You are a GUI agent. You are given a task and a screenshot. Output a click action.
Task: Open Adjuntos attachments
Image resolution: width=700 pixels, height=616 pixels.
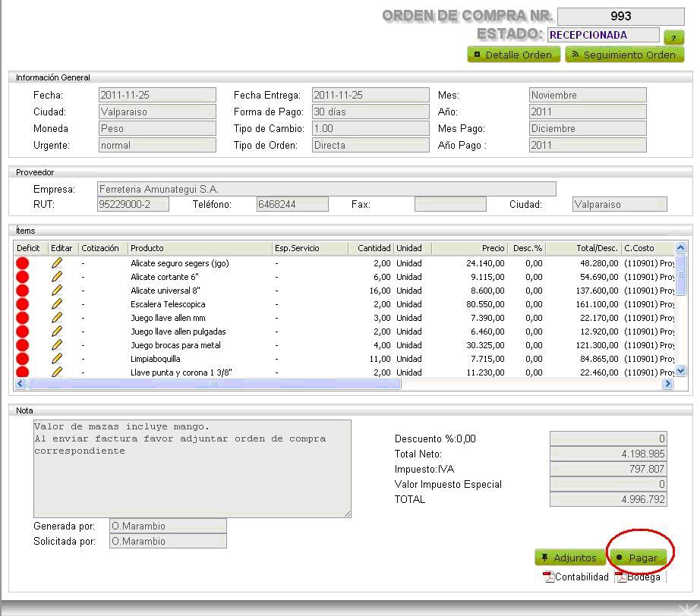pyautogui.click(x=569, y=558)
